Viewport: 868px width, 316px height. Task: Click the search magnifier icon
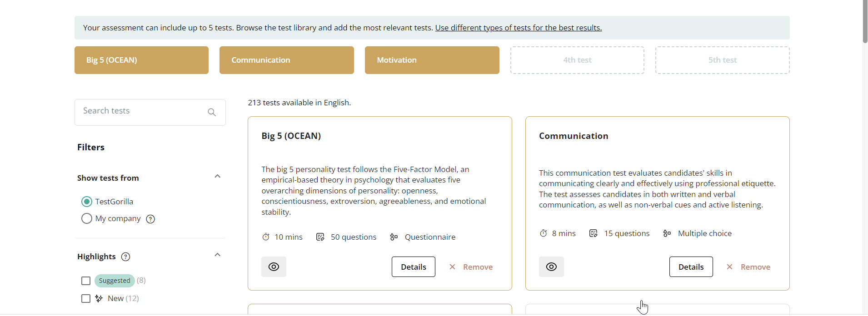tap(212, 112)
